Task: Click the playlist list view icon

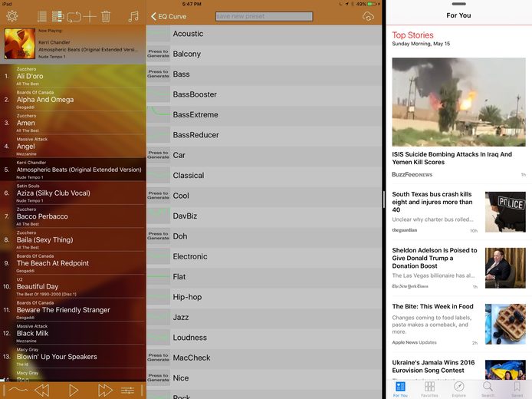Action: tap(41, 16)
